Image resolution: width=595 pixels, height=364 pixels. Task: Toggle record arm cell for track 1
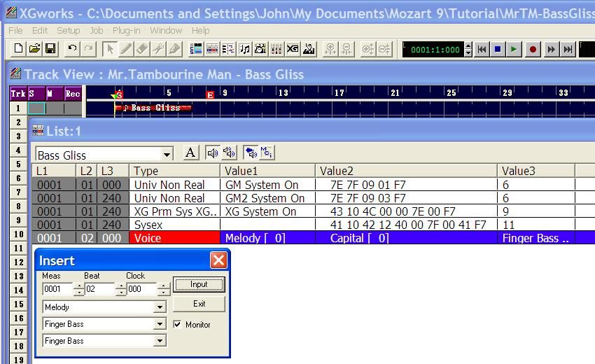click(73, 108)
